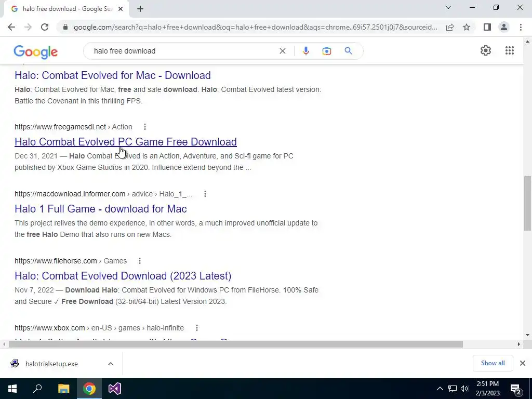Bookmark this page with star icon

coord(467,27)
